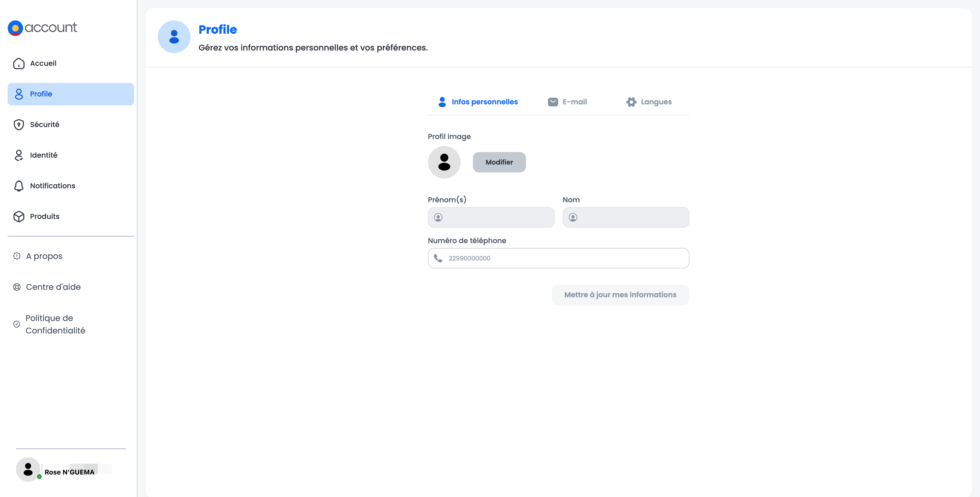This screenshot has width=980, height=497.
Task: Focus the Nom input field
Action: click(x=631, y=218)
